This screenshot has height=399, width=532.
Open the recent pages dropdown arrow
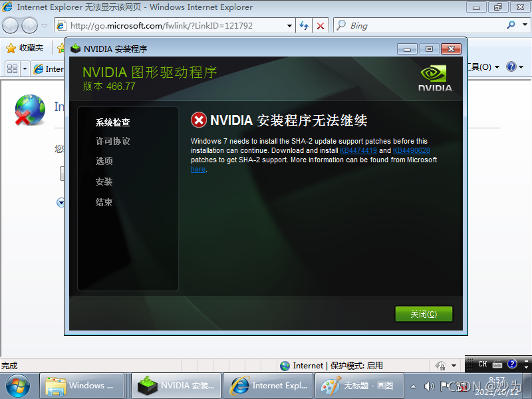coord(44,26)
